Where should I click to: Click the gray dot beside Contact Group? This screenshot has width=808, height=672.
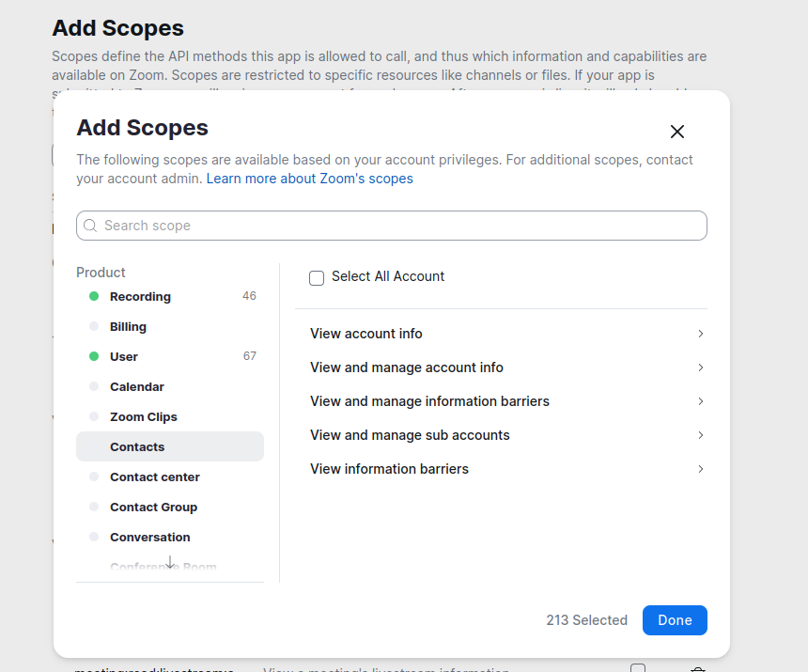click(94, 506)
